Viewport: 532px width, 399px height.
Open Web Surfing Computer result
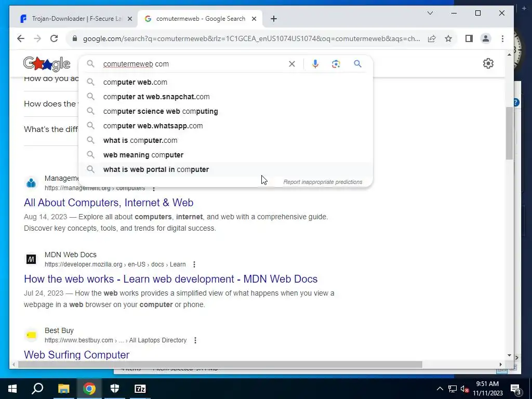[x=77, y=355]
